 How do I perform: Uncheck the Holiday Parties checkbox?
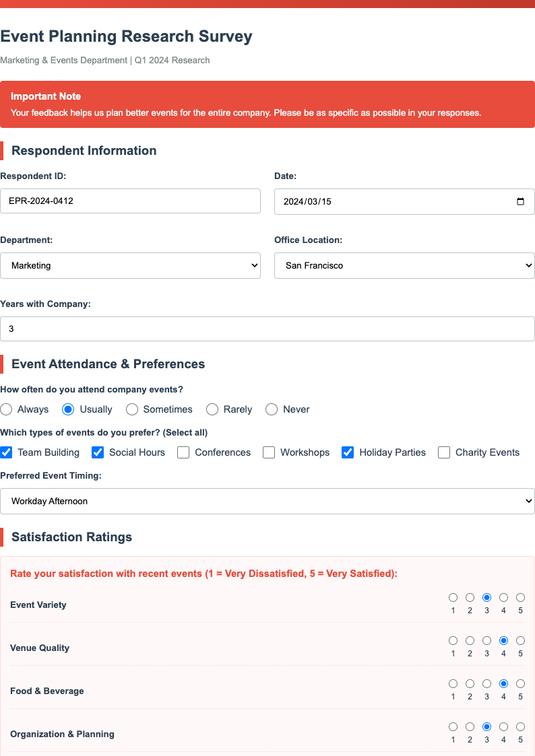[348, 452]
